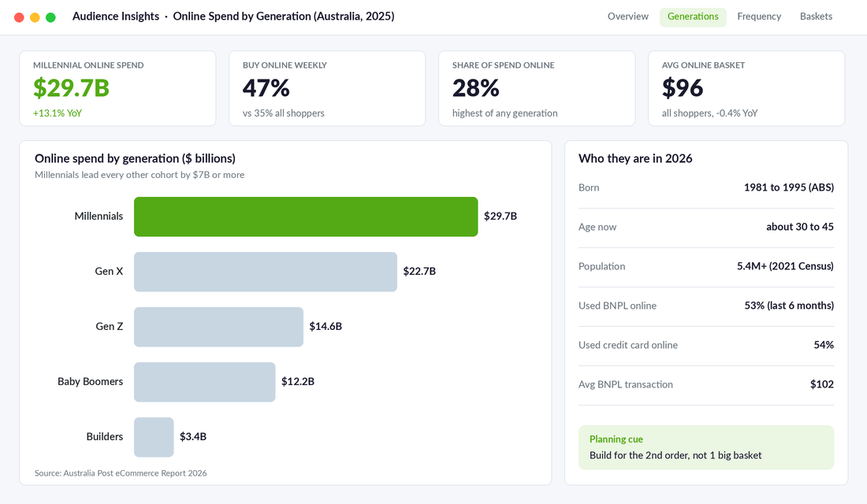Viewport: 867px width, 504px height.
Task: Click the 28% share of spend value
Action: point(475,88)
